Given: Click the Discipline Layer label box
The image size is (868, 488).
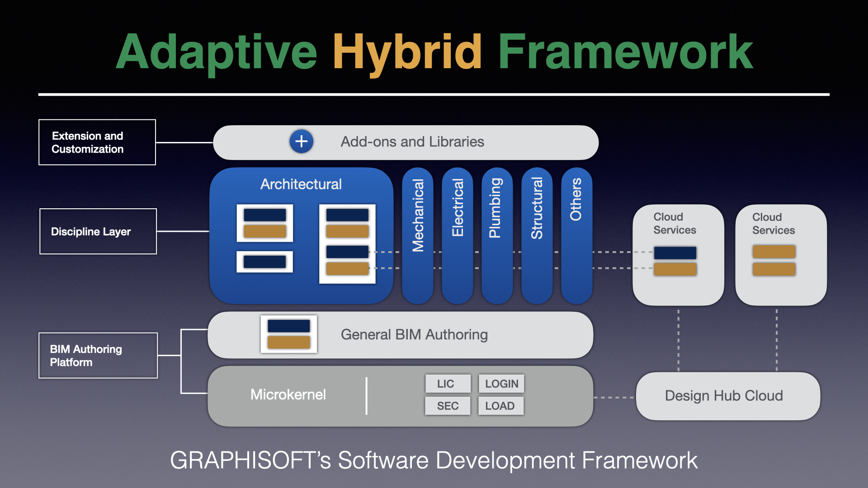Looking at the screenshot, I should [98, 231].
